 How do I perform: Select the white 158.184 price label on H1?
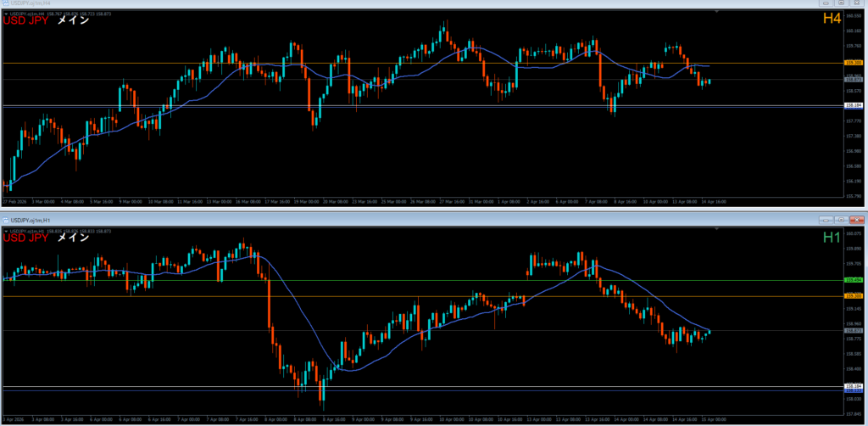pyautogui.click(x=854, y=386)
